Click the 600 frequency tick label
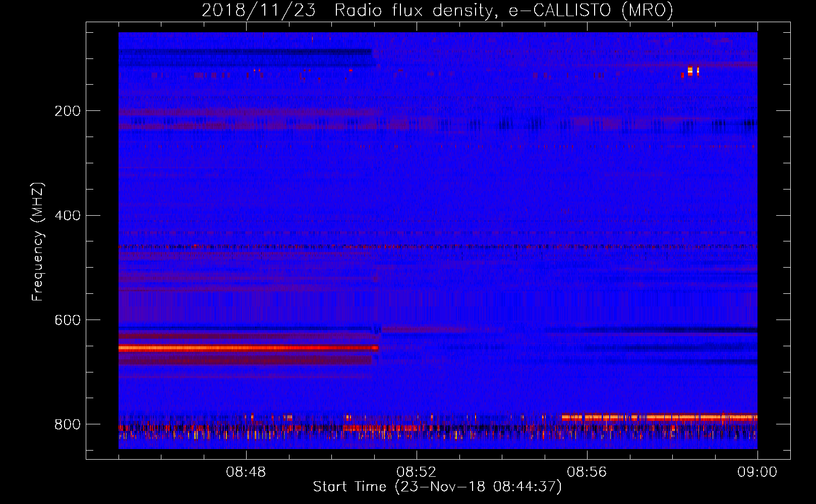The image size is (816, 504). point(68,321)
